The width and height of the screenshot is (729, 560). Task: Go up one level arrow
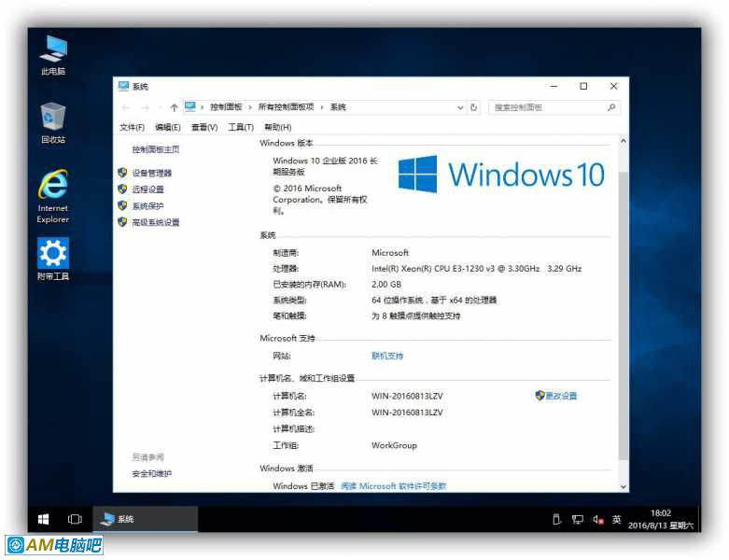coord(174,107)
